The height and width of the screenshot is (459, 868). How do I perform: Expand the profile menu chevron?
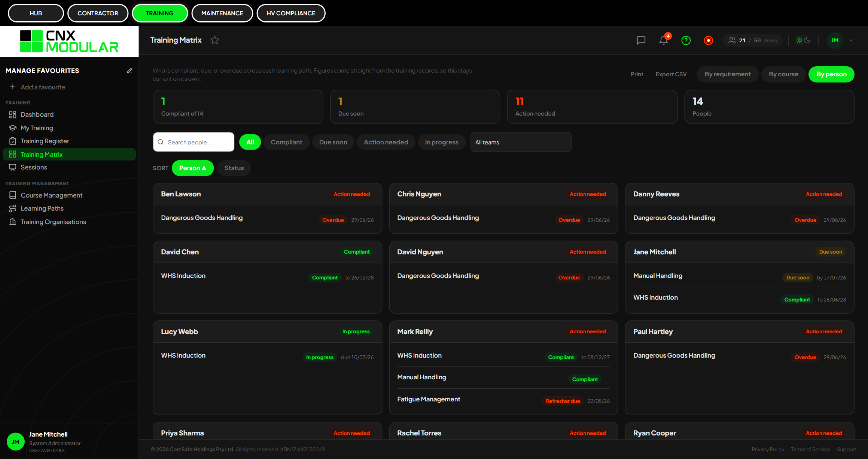point(851,40)
